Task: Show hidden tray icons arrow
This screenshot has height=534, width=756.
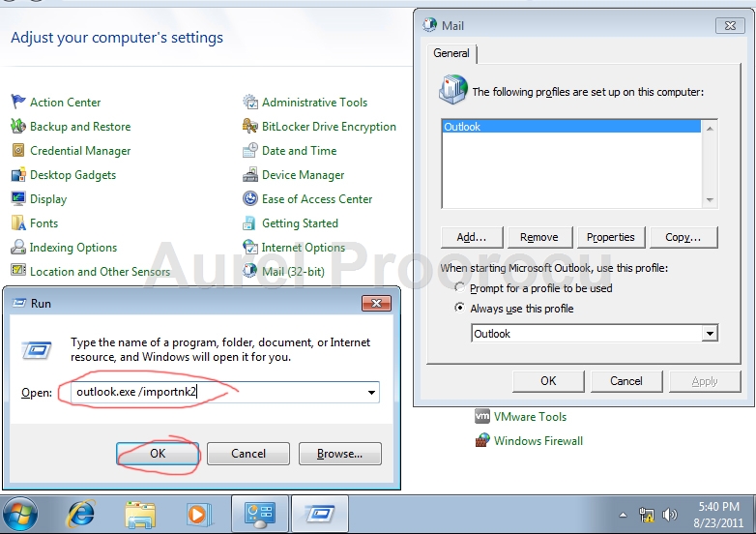Action: point(623,516)
